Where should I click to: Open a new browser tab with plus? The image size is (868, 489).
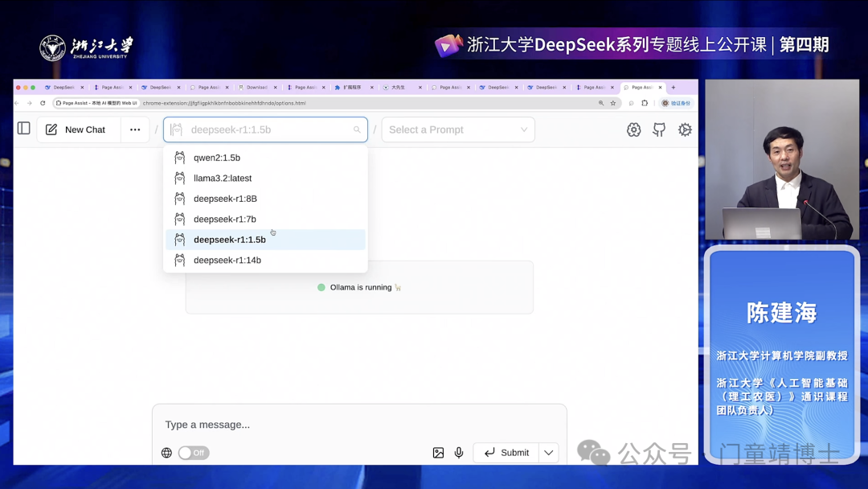coord(674,88)
